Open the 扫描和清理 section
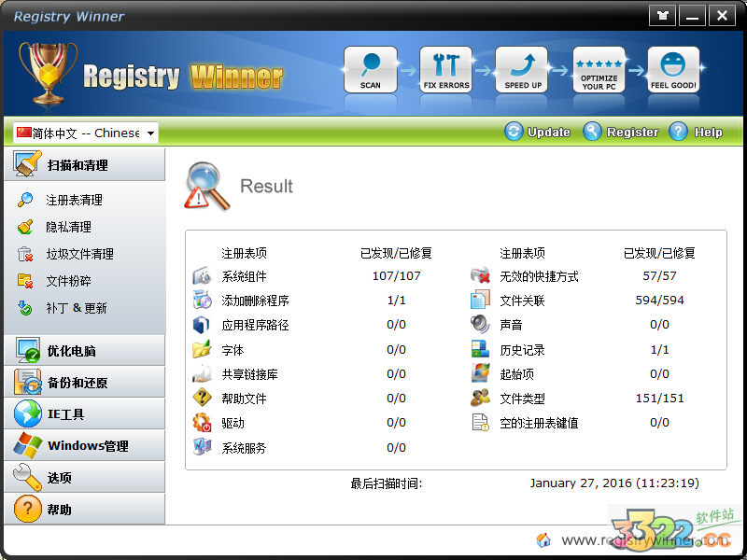The width and height of the screenshot is (747, 560). point(84,164)
